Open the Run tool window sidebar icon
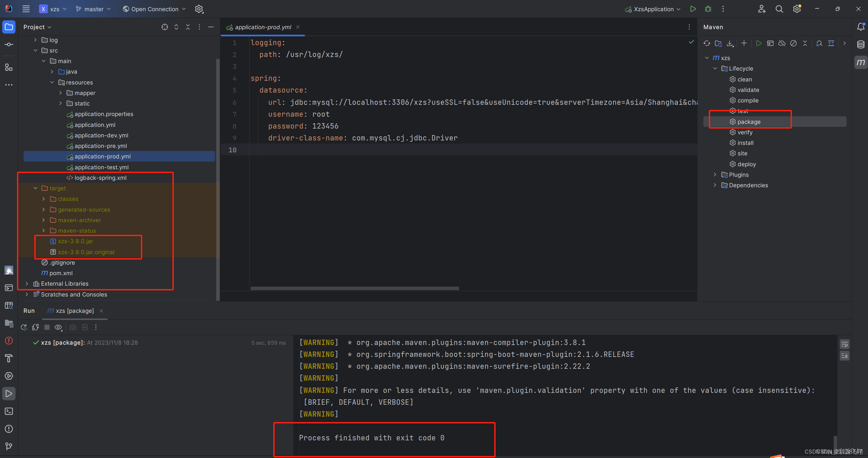 pyautogui.click(x=9, y=394)
